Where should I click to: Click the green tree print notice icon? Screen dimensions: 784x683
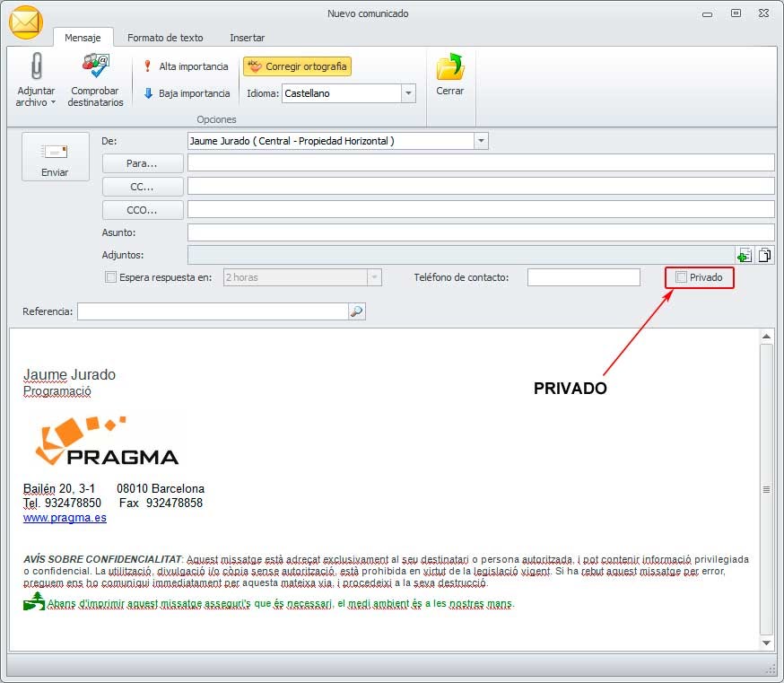[x=33, y=601]
